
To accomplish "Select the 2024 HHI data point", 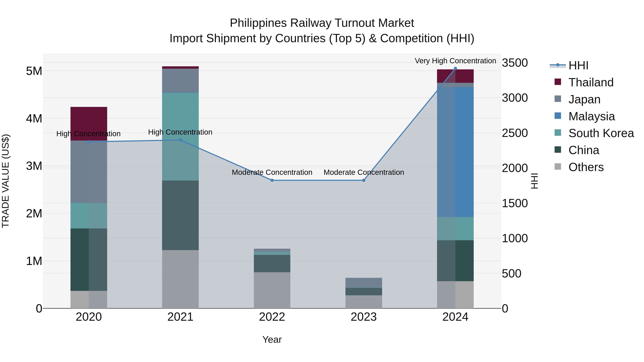I will pos(455,68).
